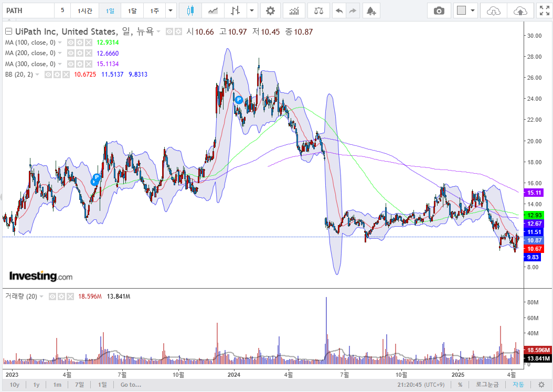Enter fullscreen chart mode

[x=545, y=10]
